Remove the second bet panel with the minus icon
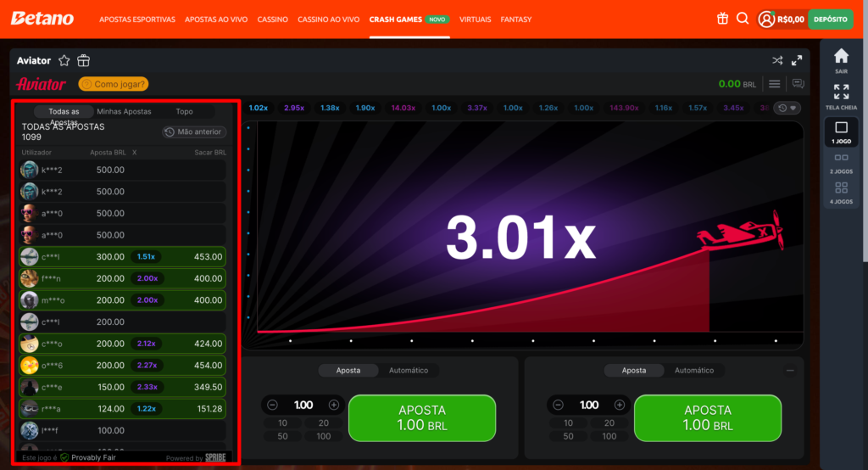The height and width of the screenshot is (470, 868). pos(790,370)
